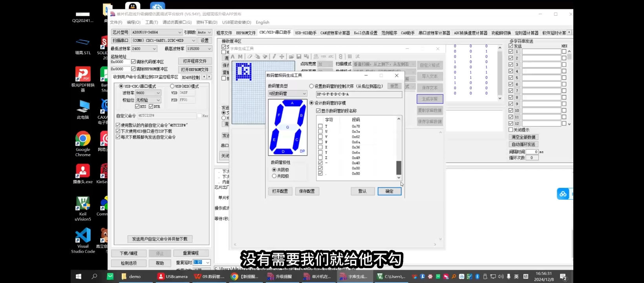Click the DP-G-F-E-D-C-B-A order field

pyautogui.click(x=359, y=94)
